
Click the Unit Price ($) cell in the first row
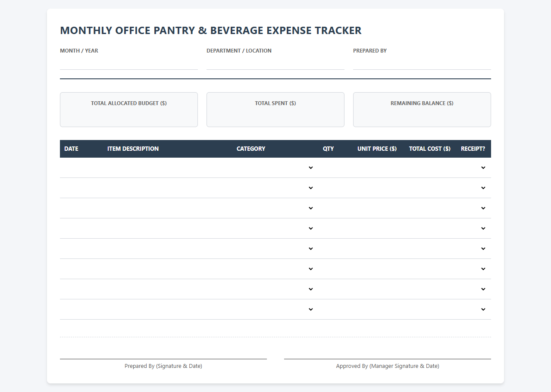(x=379, y=168)
